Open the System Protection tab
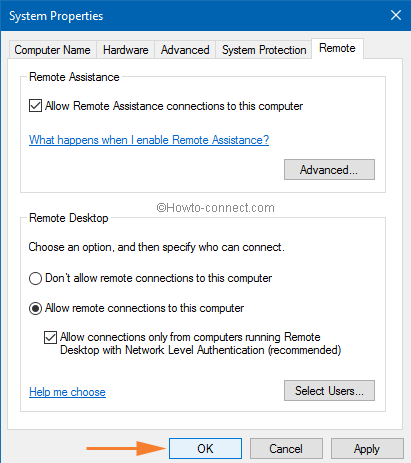Screen dimensions: 411x463 coord(264,50)
